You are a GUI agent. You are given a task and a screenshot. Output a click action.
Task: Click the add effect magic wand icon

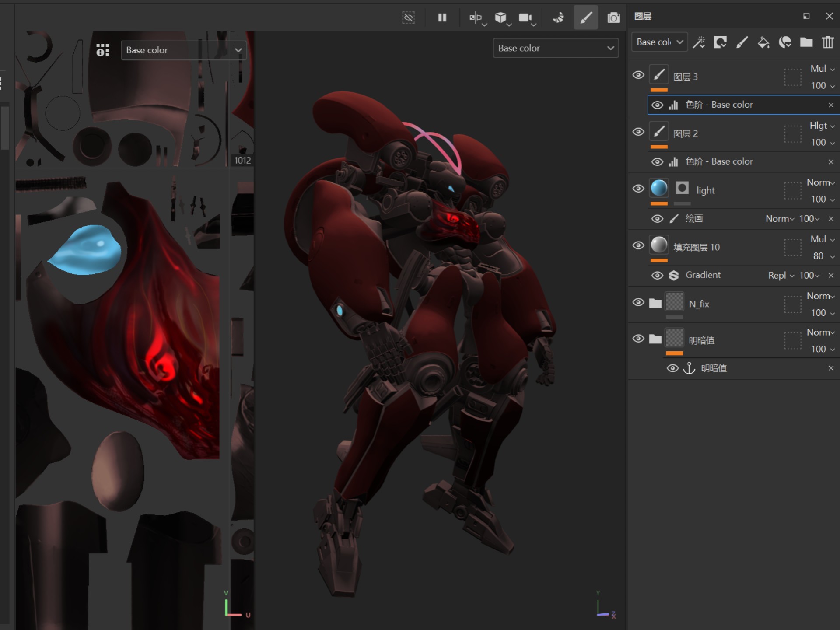(699, 42)
